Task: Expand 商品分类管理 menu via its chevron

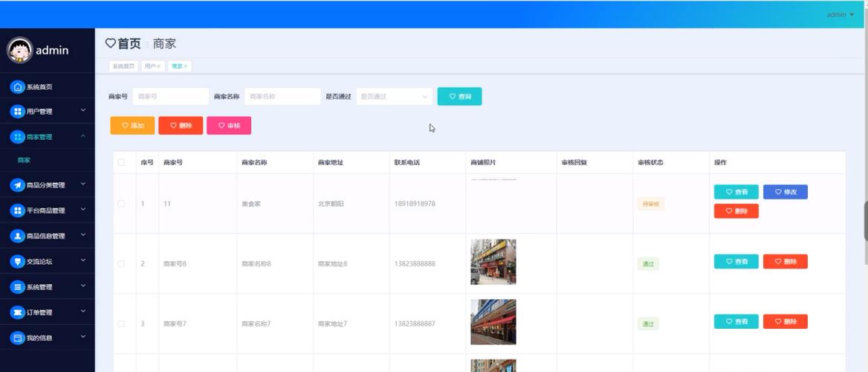Action: 83,184
